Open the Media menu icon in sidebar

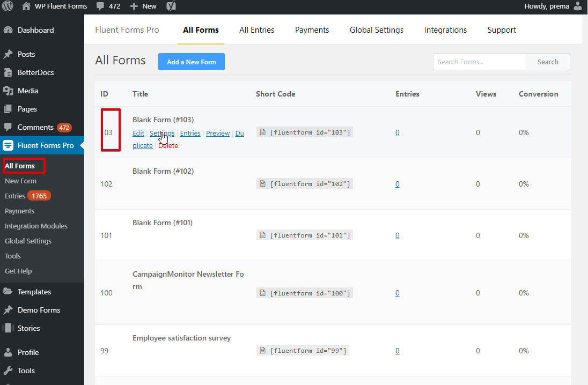pos(8,91)
